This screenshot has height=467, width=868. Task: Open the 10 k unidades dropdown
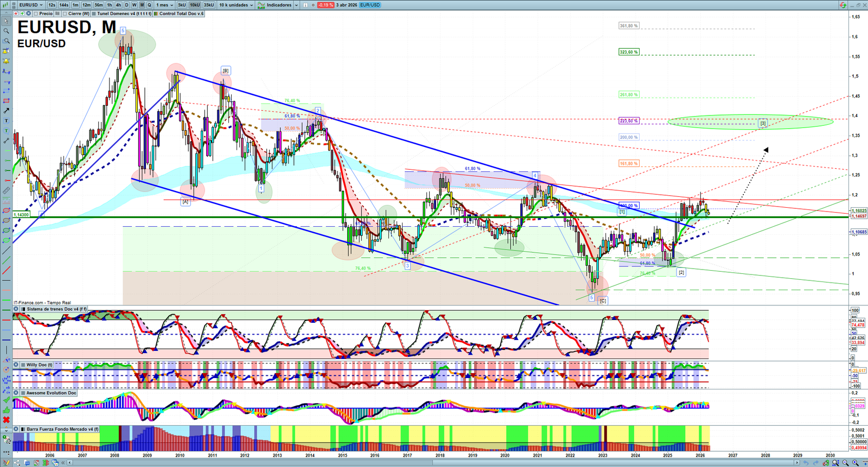(236, 5)
